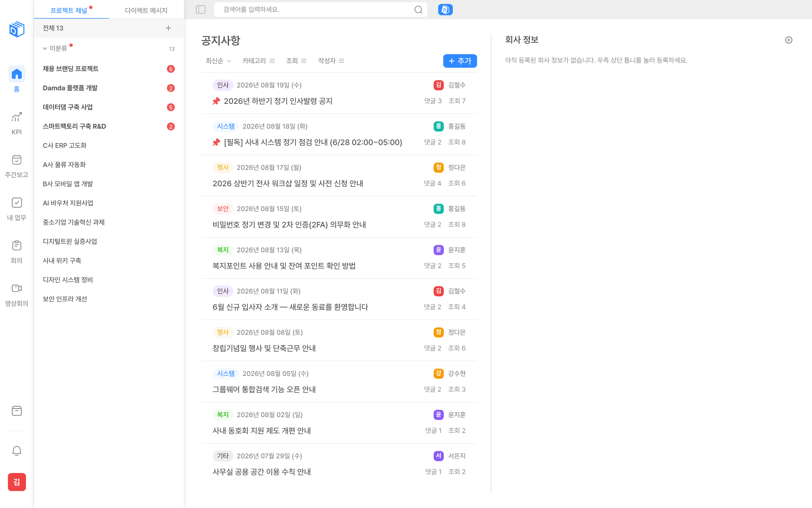Screen dimensions: 812x508
Task: Open the 채용 브랜딩 프로젝트 channel
Action: click(x=109, y=69)
